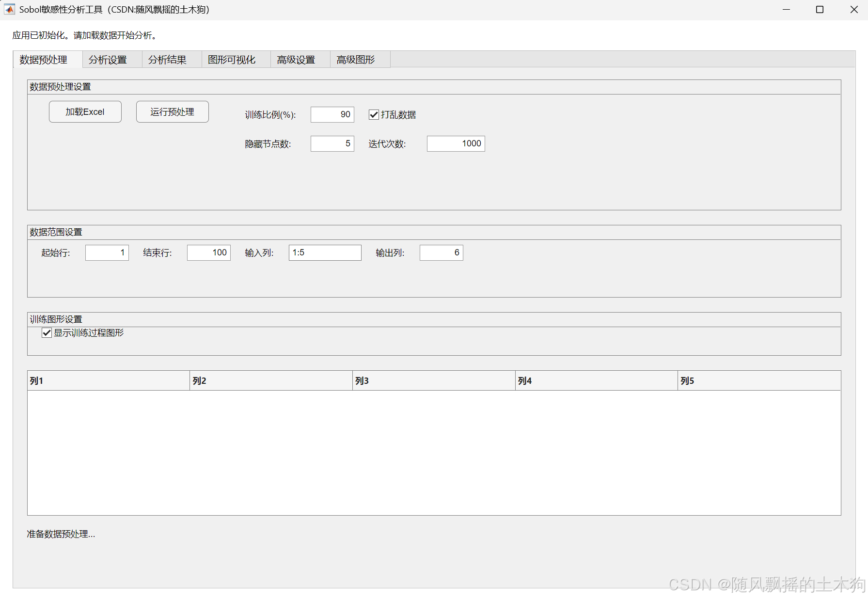Select the 高级图形 tab

pos(360,59)
